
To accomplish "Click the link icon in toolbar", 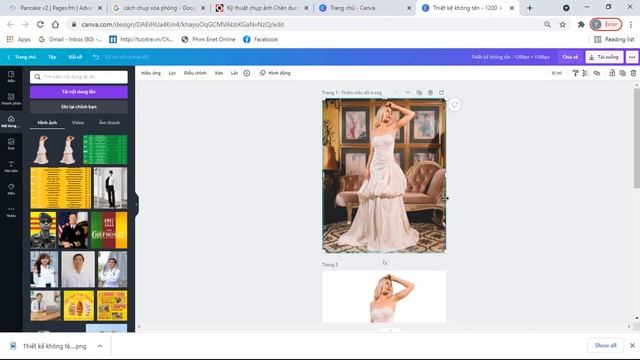I will click(597, 73).
